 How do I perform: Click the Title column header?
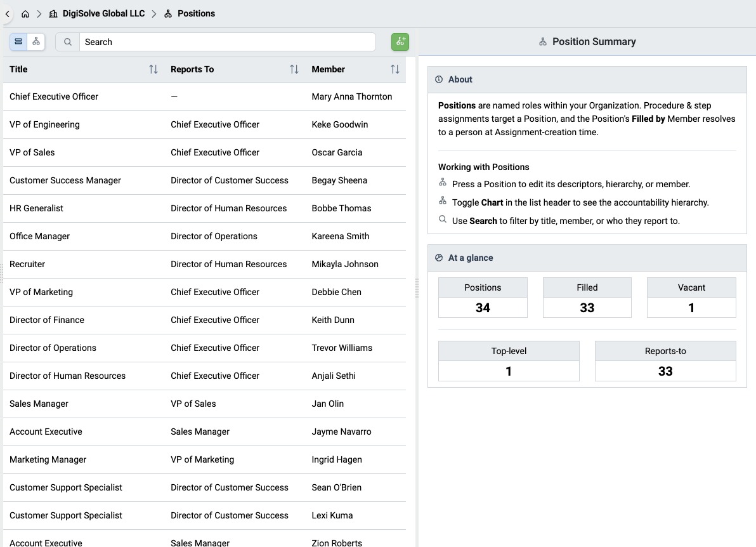point(18,69)
